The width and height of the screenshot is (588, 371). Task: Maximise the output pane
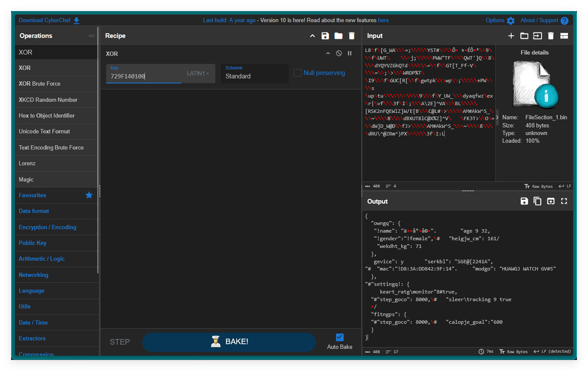click(564, 201)
